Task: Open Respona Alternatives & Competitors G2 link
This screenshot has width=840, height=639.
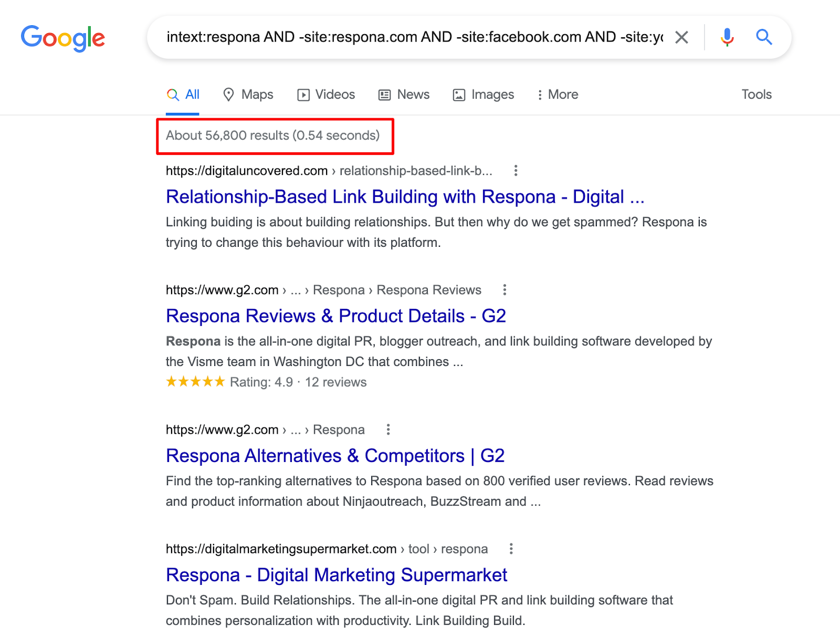Action: [335, 456]
